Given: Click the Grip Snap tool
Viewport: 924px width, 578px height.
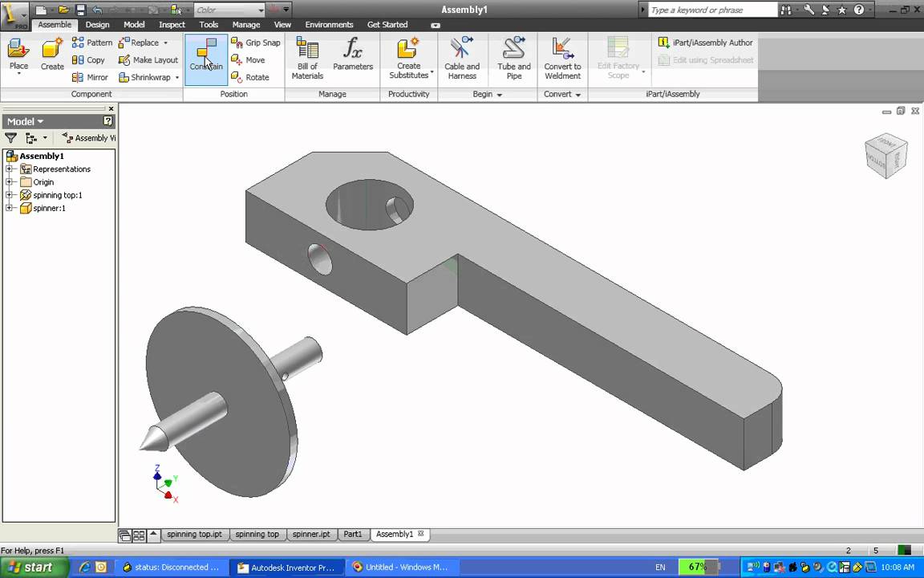Looking at the screenshot, I should click(x=256, y=43).
